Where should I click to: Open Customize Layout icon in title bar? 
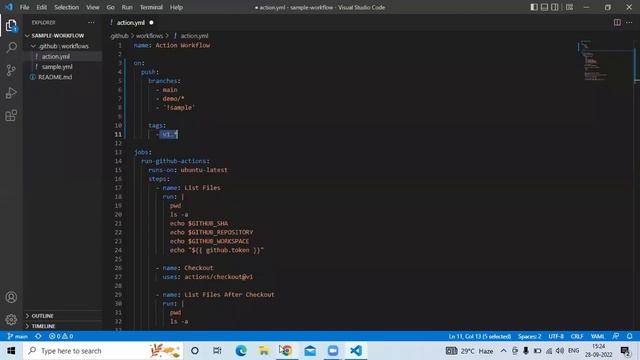569,7
